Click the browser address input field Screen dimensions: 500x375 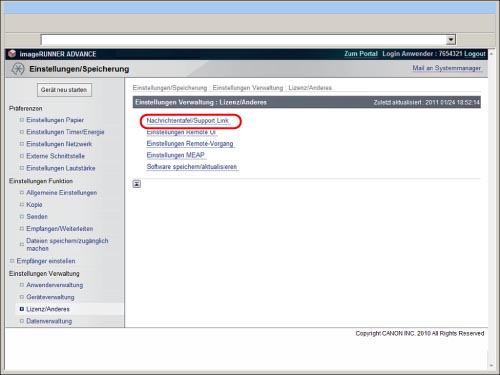(x=243, y=40)
